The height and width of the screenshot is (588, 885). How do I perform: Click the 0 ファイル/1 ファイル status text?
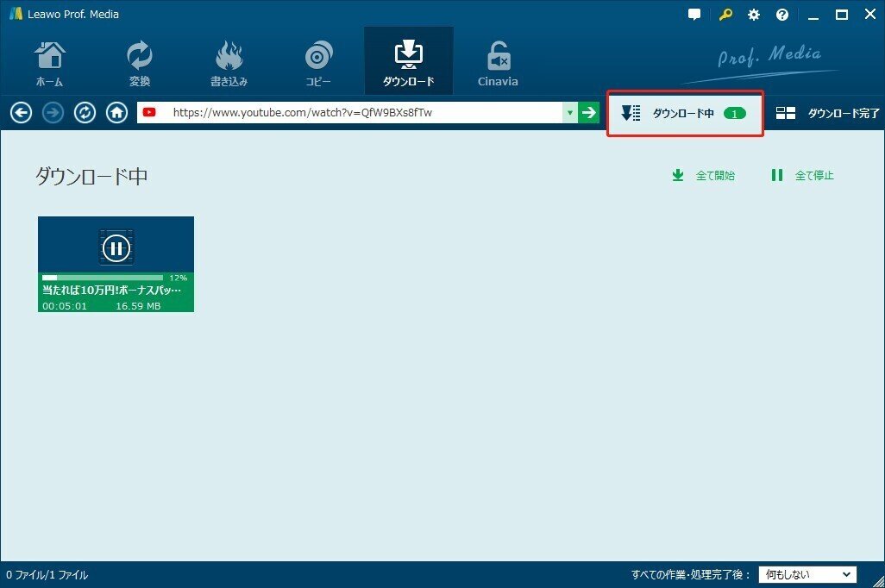(x=47, y=575)
